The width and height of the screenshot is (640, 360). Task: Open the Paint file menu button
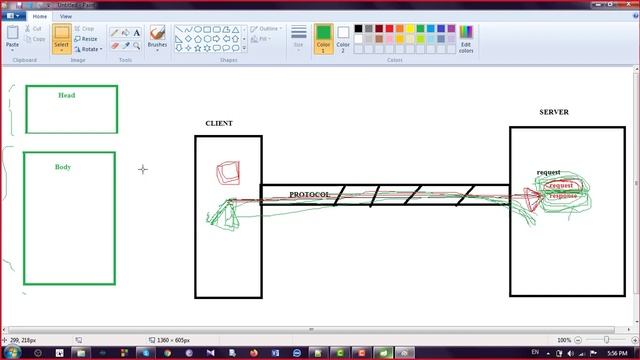(x=13, y=16)
